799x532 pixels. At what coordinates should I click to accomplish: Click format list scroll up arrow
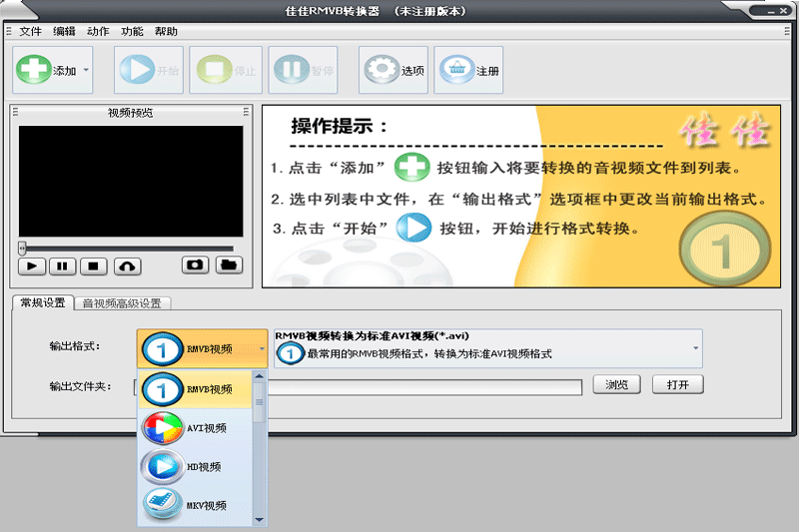tap(260, 376)
